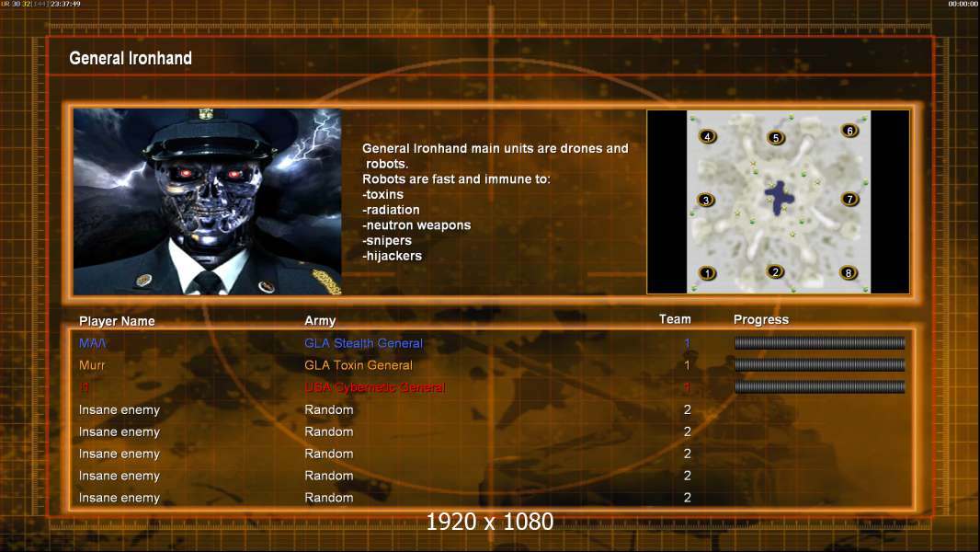Click the GLA Toxin General army entry
Viewport: 980px width, 552px height.
(x=359, y=365)
